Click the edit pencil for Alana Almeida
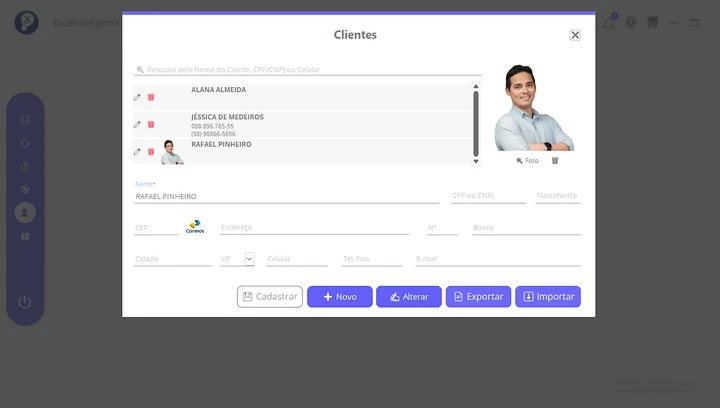Screen dimensions: 720x408 [137, 97]
